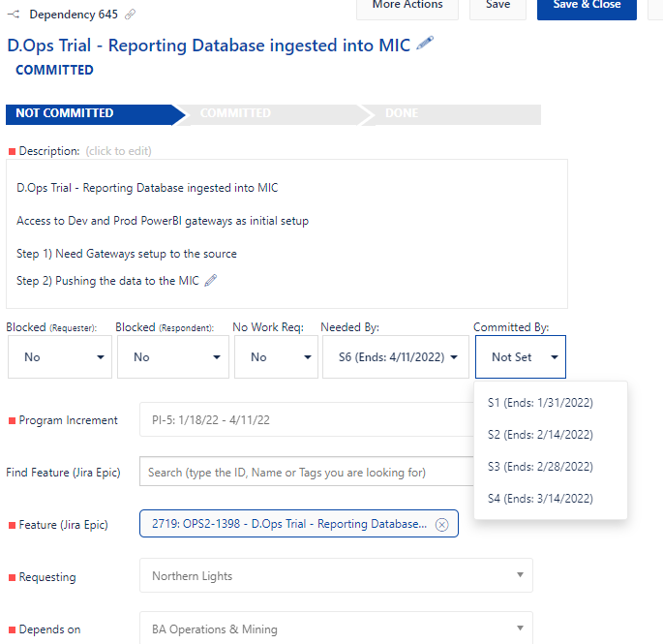Select the NOT COMMITTED status step

pos(89,113)
